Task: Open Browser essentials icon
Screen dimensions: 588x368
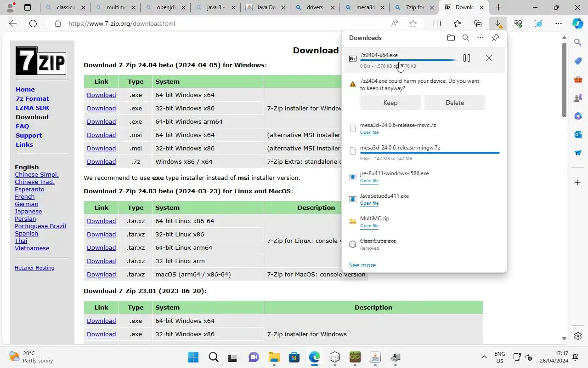Action: point(518,23)
